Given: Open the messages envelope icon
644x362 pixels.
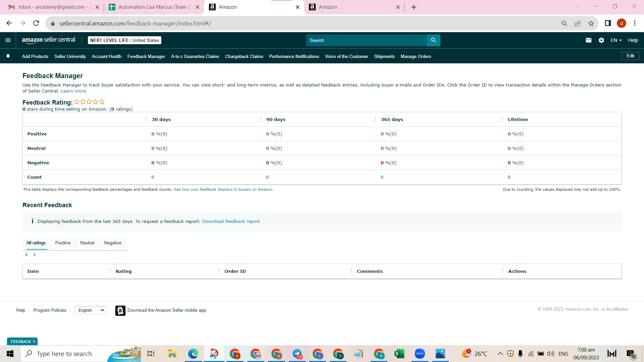Looking at the screenshot, I should tap(588, 40).
